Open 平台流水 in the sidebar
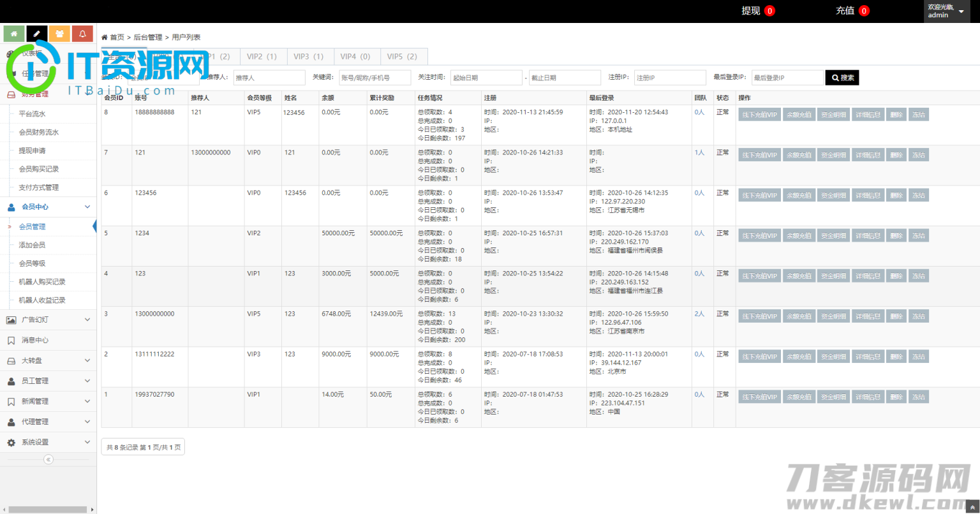980x514 pixels. coord(32,114)
